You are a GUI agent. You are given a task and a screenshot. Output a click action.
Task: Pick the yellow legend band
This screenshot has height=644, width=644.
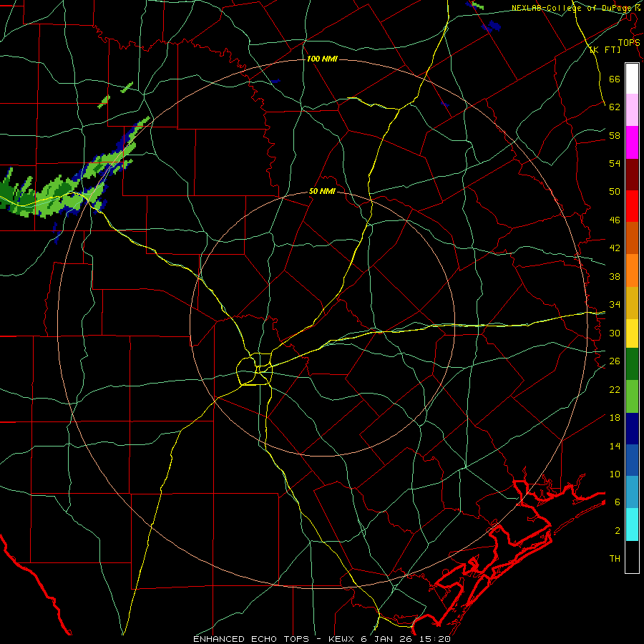point(632,333)
